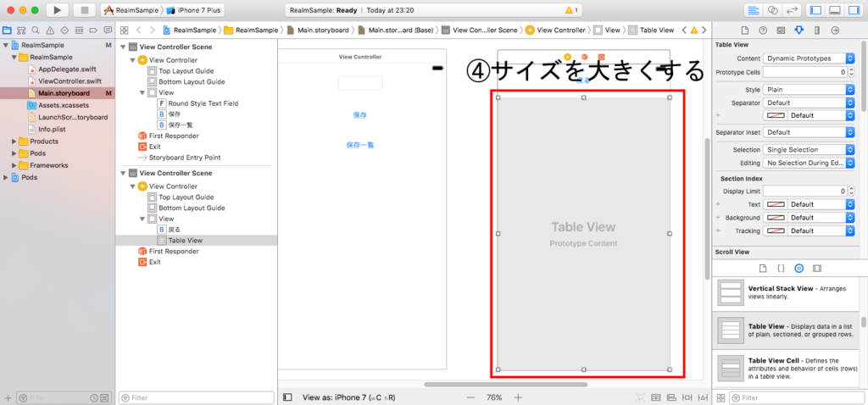This screenshot has height=405, width=868.
Task: Expand the Frameworks folder
Action: click(x=14, y=165)
